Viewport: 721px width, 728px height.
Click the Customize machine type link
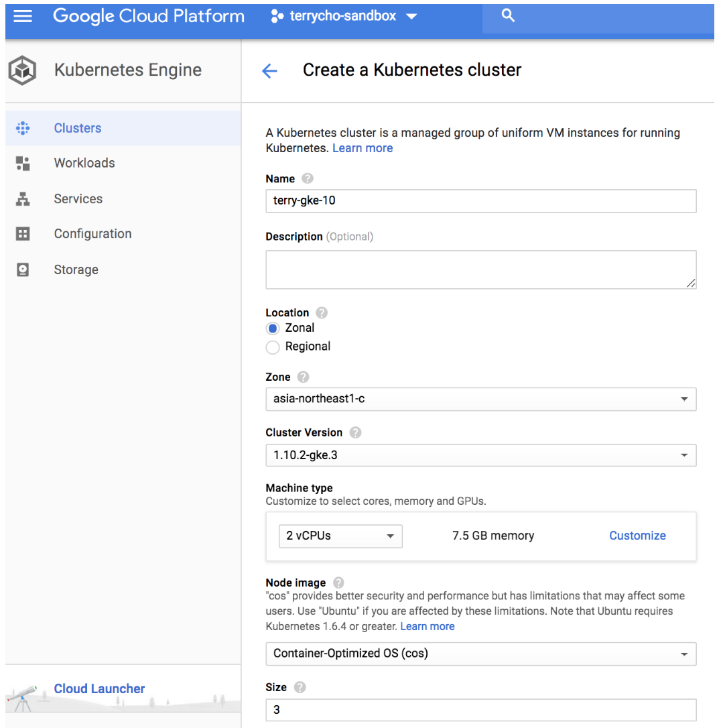coord(637,536)
